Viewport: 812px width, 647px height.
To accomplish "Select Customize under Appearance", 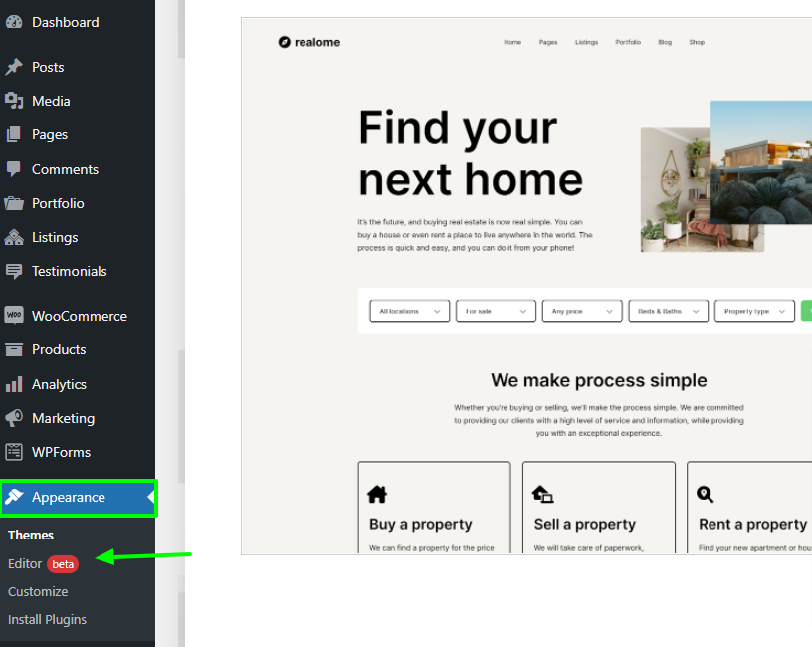I will click(x=38, y=591).
